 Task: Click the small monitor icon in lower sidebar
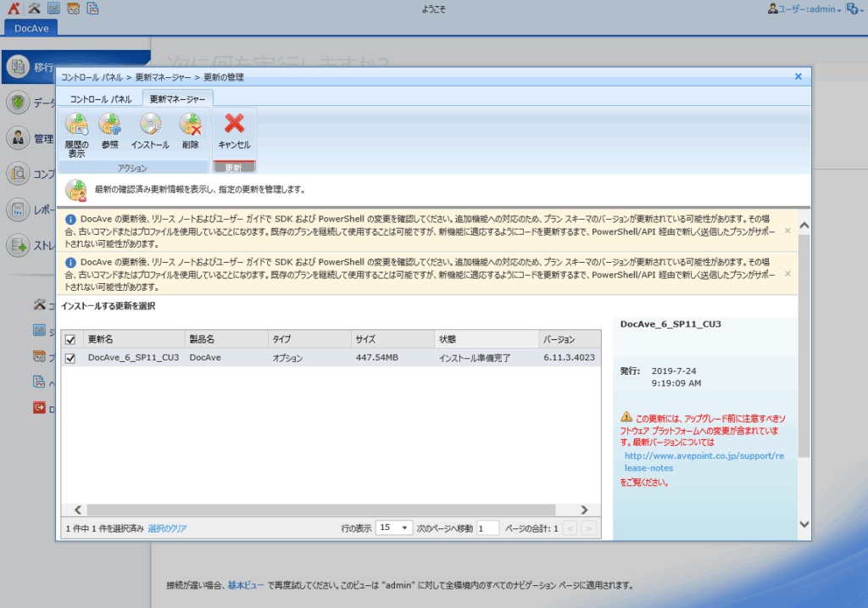[x=39, y=331]
